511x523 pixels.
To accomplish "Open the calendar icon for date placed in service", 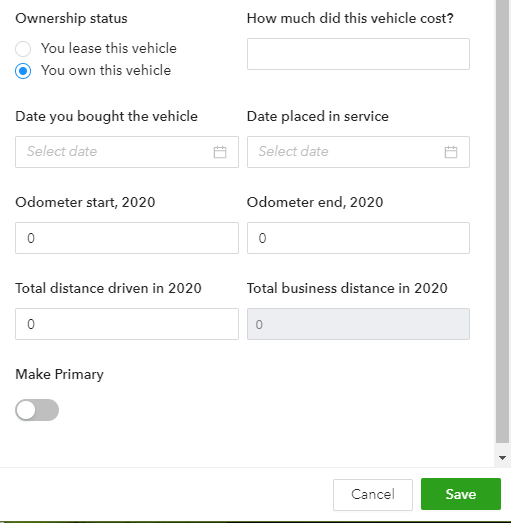I will point(451,152).
